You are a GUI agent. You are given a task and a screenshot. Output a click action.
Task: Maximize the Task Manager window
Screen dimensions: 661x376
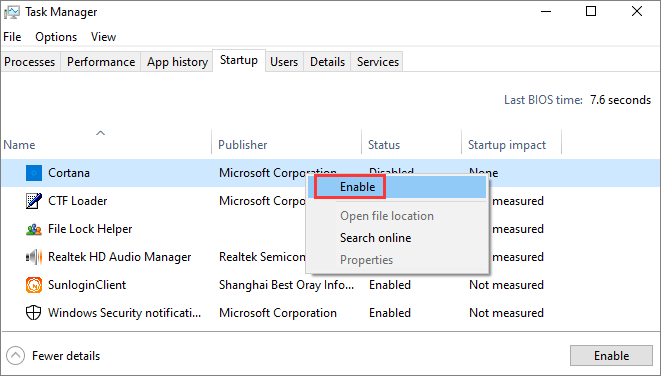click(591, 11)
